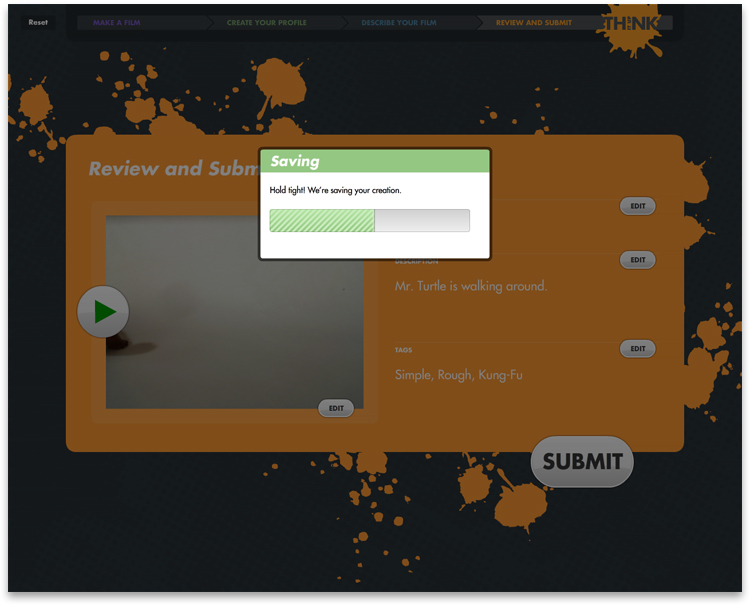The image size is (750, 605).
Task: Click the Reset button
Action: click(x=38, y=22)
